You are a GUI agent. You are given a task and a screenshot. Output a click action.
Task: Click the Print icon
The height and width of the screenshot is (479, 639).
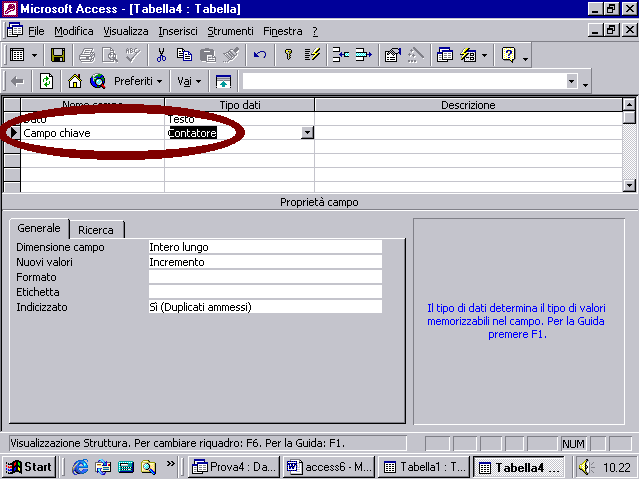point(87,55)
